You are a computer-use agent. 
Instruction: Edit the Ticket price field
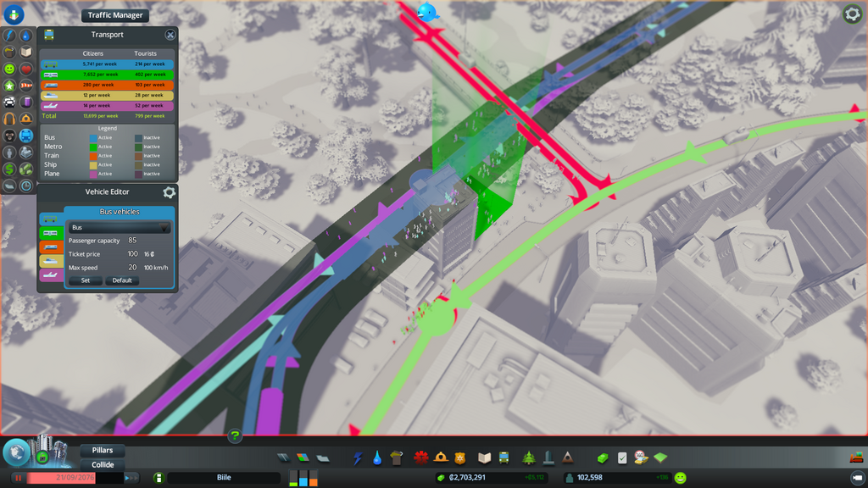(132, 254)
